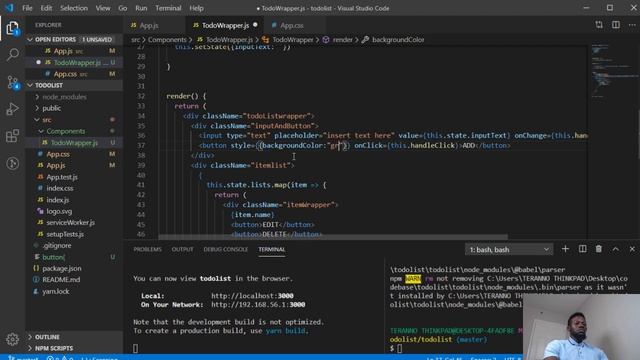Image resolution: width=640 pixels, height=360 pixels.
Task: Maximize the terminal panel size
Action: tap(616, 249)
